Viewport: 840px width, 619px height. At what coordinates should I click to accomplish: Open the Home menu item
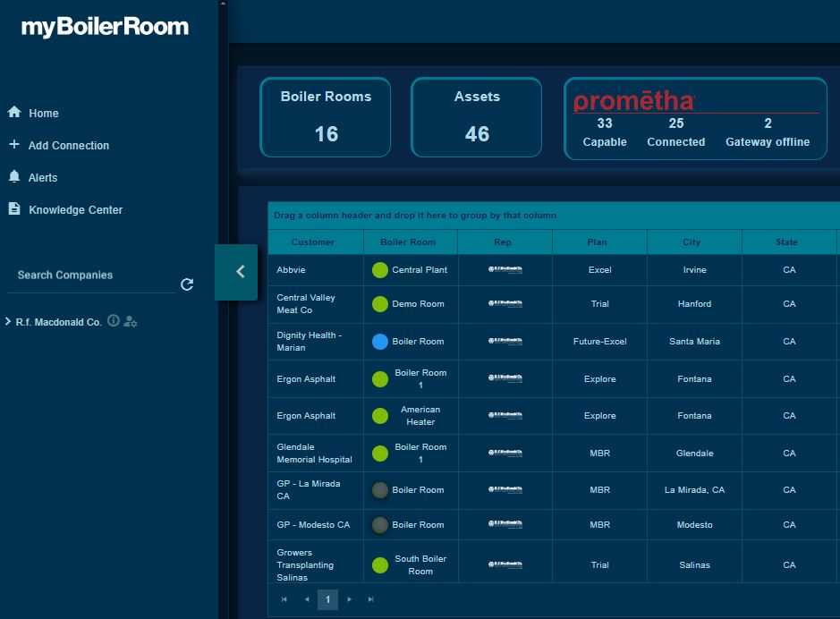(x=43, y=114)
